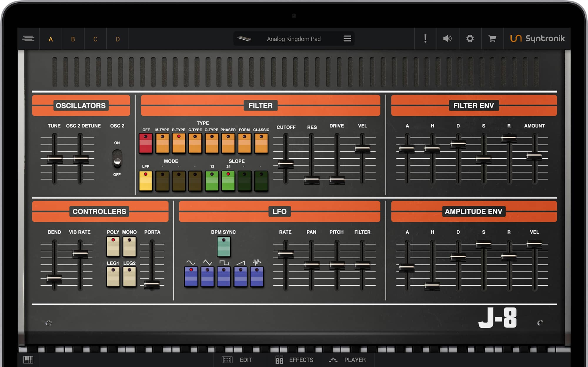
Task: Enable LEG2 legato mode
Action: (129, 277)
